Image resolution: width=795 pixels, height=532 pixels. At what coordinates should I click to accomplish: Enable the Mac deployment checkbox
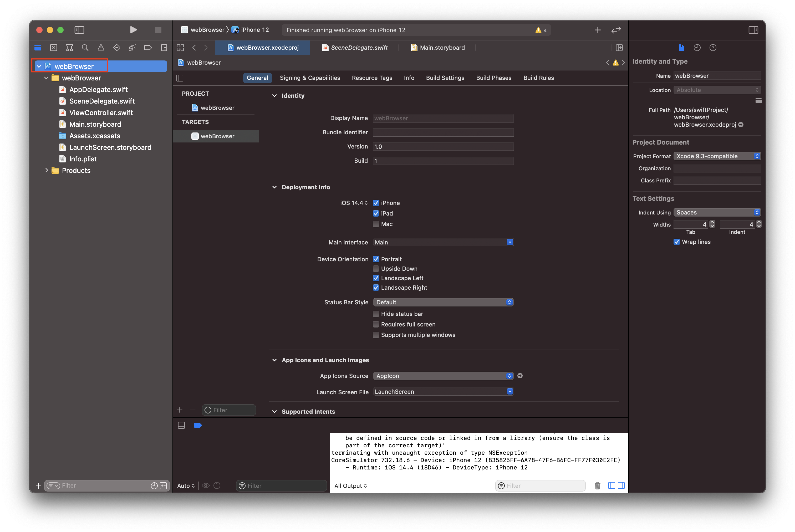click(x=376, y=224)
